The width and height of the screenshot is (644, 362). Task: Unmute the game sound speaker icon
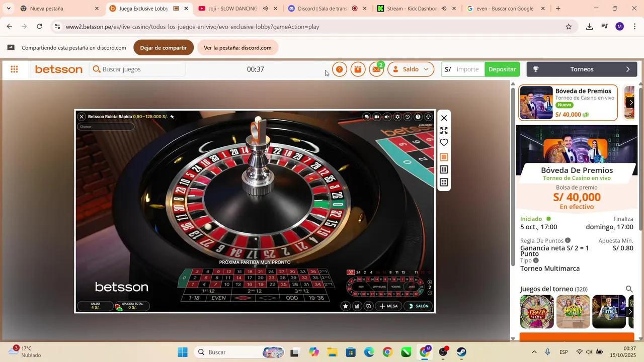coord(387,117)
